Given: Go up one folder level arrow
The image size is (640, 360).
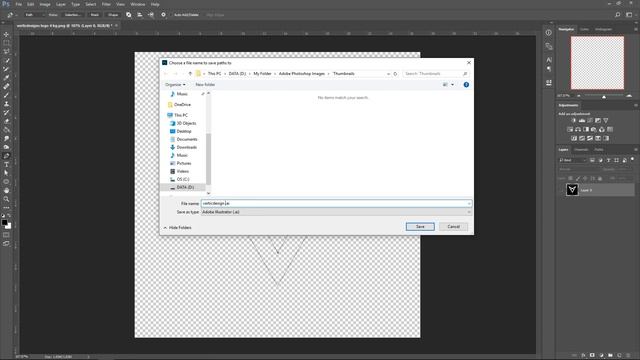Looking at the screenshot, I should click(x=190, y=73).
